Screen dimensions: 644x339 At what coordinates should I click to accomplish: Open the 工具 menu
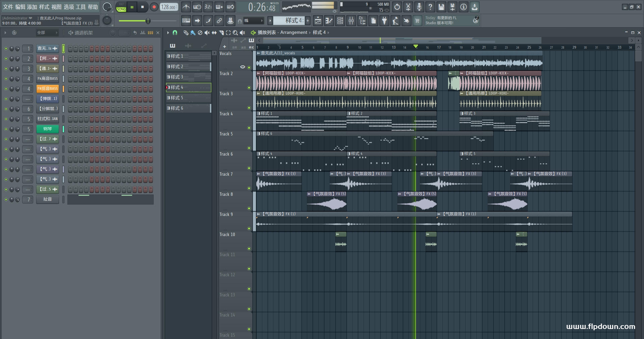(x=80, y=7)
